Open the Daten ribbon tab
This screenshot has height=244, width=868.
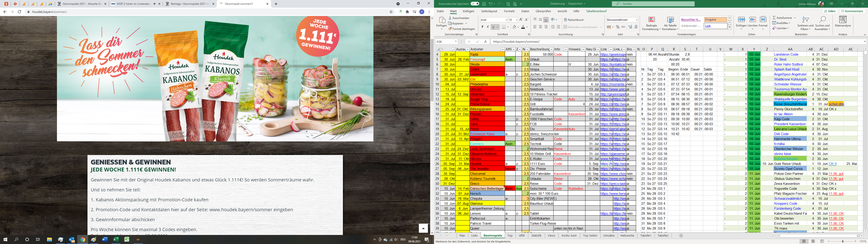525,11
